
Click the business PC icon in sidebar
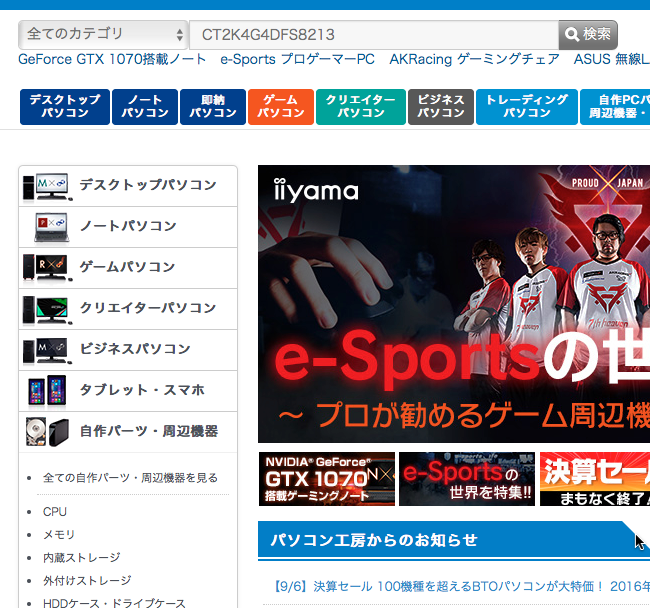tap(47, 351)
